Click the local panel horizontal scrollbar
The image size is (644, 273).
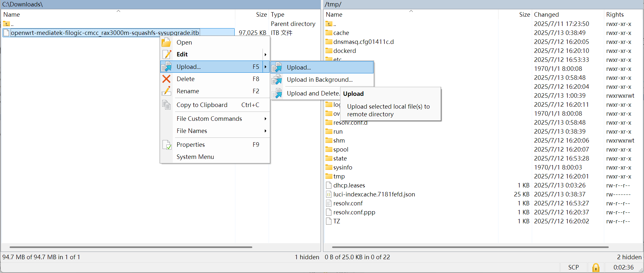coord(131,247)
